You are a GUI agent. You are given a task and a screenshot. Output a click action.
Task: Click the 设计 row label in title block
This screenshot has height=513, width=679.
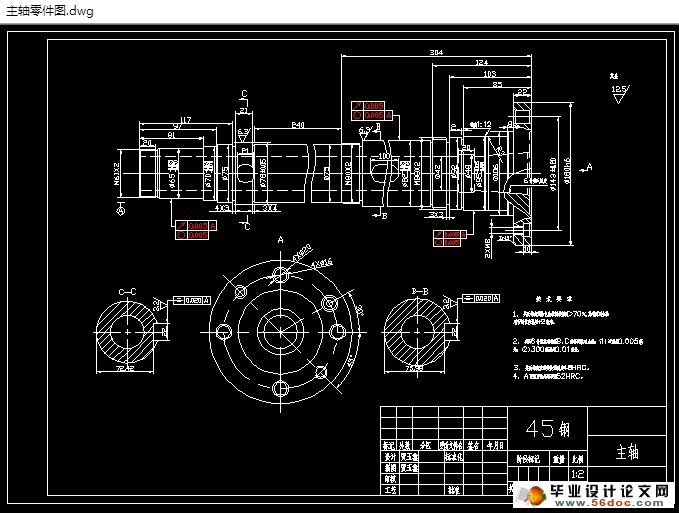coord(390,457)
